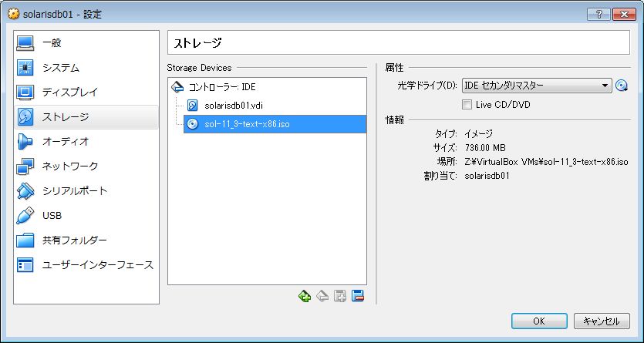Click the ユーザーインターフェース window icon in the sidebar

(x=25, y=264)
